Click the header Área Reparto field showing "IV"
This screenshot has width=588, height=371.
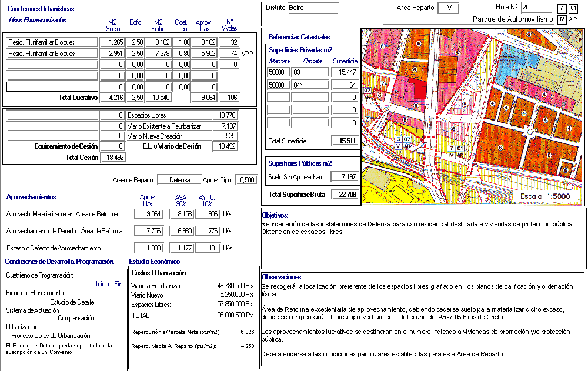449,8
